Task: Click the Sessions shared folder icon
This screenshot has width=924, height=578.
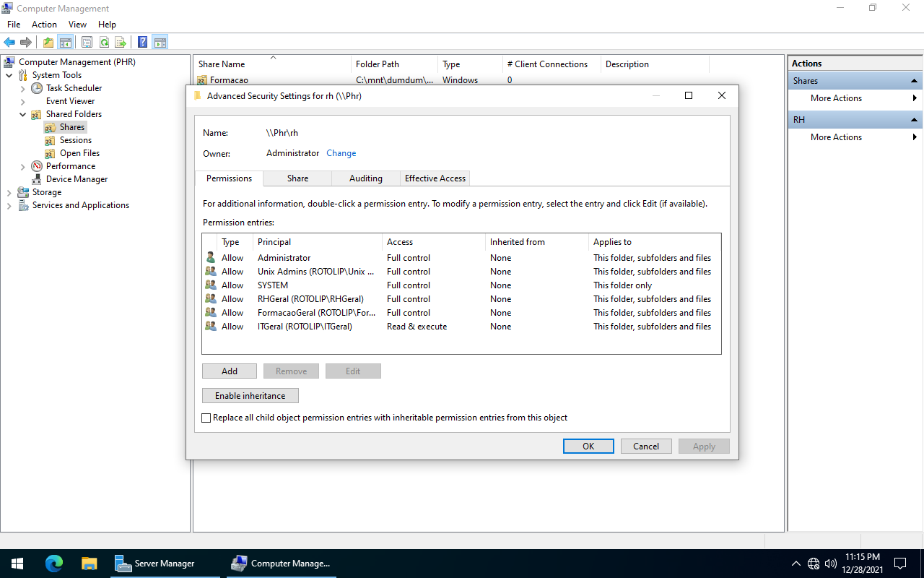Action: [x=50, y=140]
